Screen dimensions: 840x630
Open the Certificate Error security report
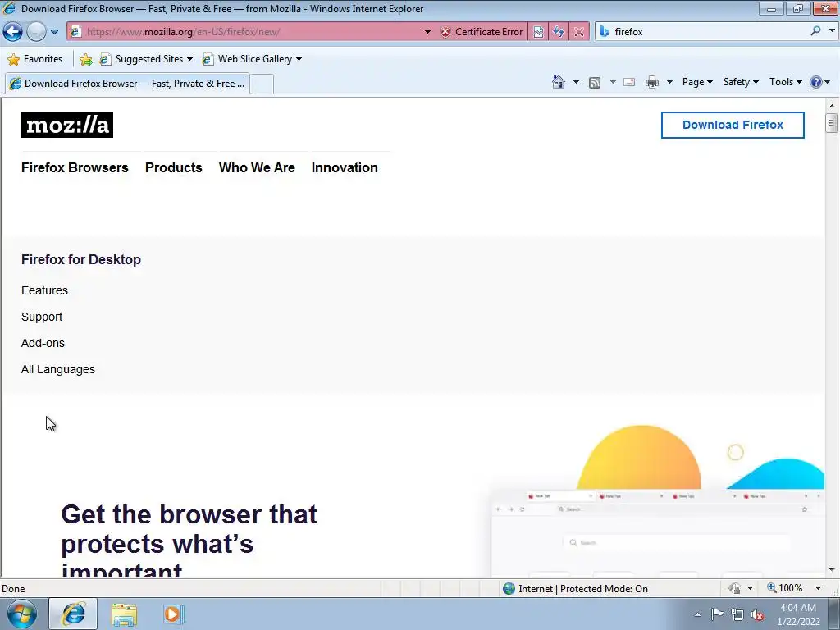click(482, 32)
